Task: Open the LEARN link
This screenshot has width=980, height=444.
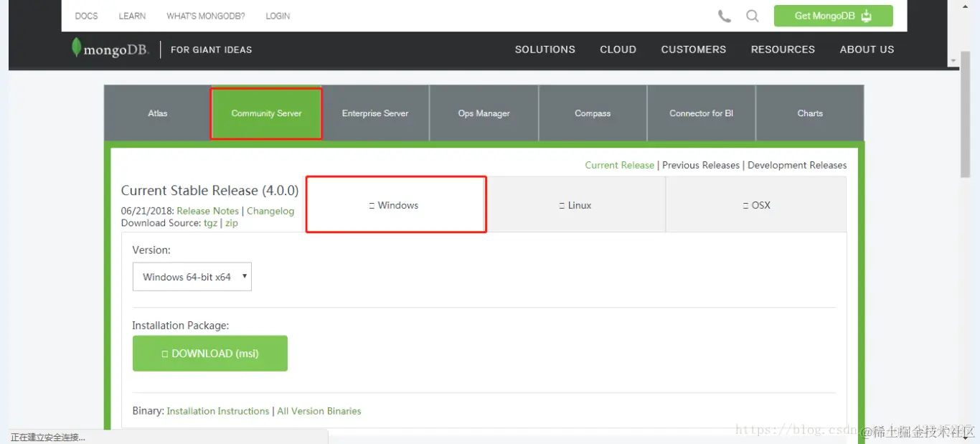Action: [x=132, y=16]
